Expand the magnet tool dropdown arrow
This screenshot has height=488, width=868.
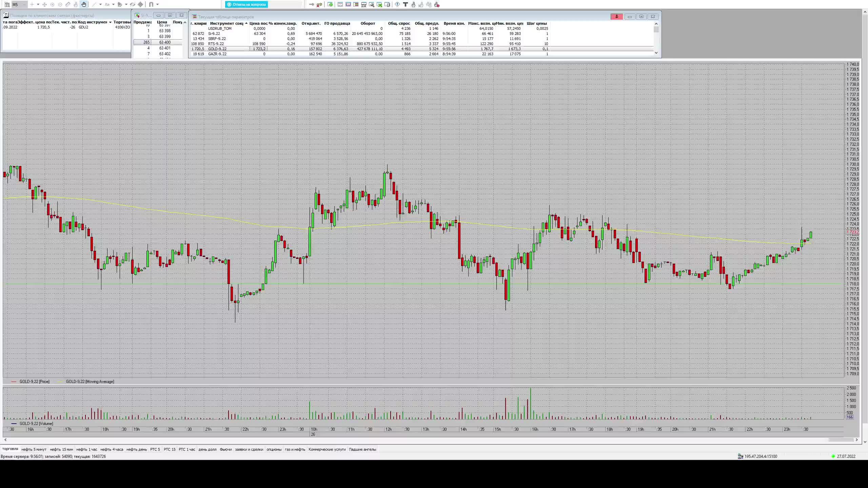157,4
